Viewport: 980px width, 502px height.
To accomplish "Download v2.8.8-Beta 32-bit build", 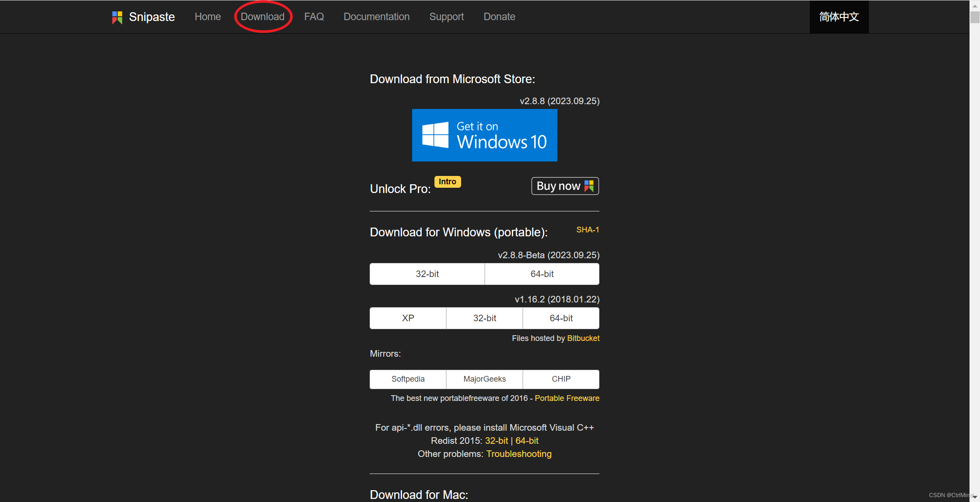I will coord(427,274).
